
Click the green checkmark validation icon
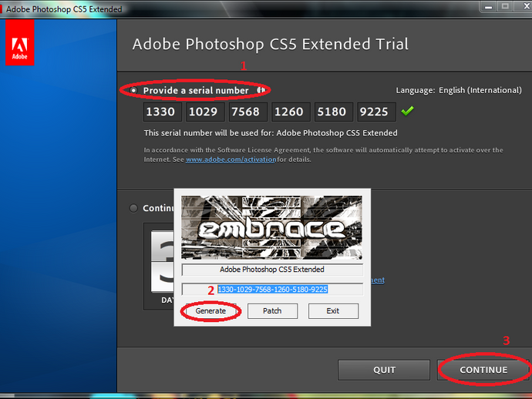pos(408,111)
